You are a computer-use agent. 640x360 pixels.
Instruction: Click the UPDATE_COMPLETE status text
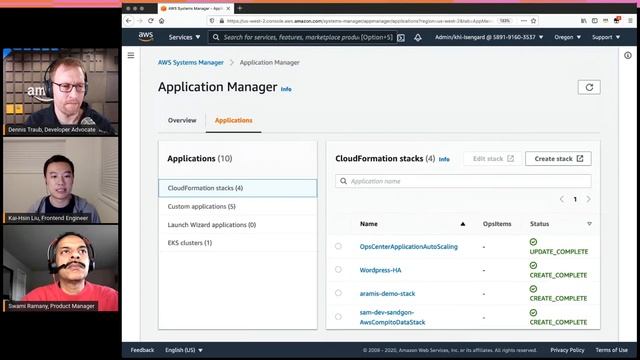click(x=559, y=252)
